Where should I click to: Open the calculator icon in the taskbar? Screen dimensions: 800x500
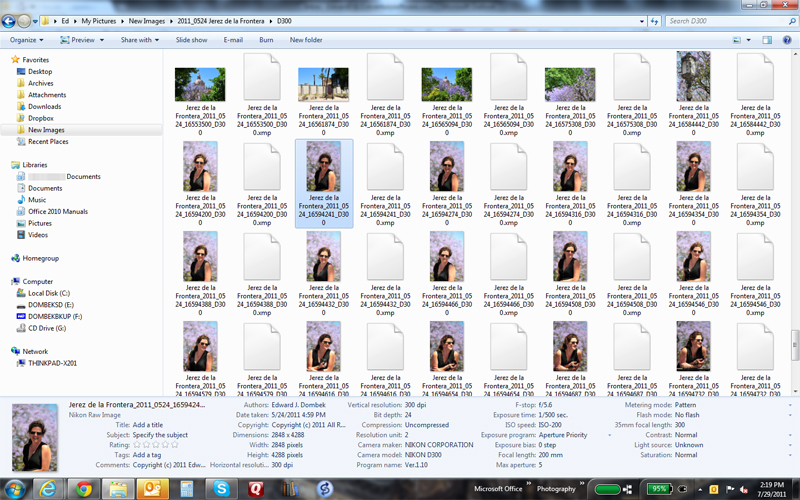(187, 488)
